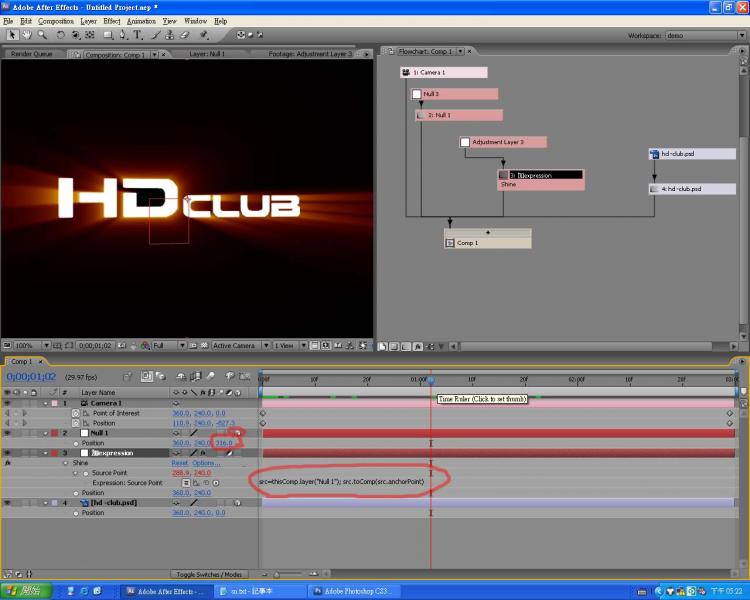Select the Rotation tool
Image resolution: width=750 pixels, height=600 pixels.
(61, 35)
